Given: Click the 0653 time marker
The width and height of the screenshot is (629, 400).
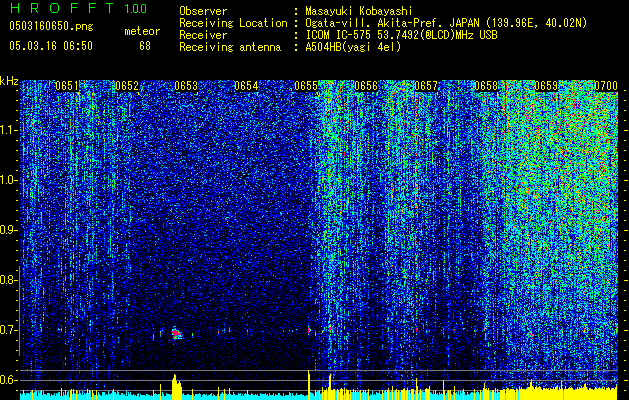Looking at the screenshot, I should tap(186, 86).
